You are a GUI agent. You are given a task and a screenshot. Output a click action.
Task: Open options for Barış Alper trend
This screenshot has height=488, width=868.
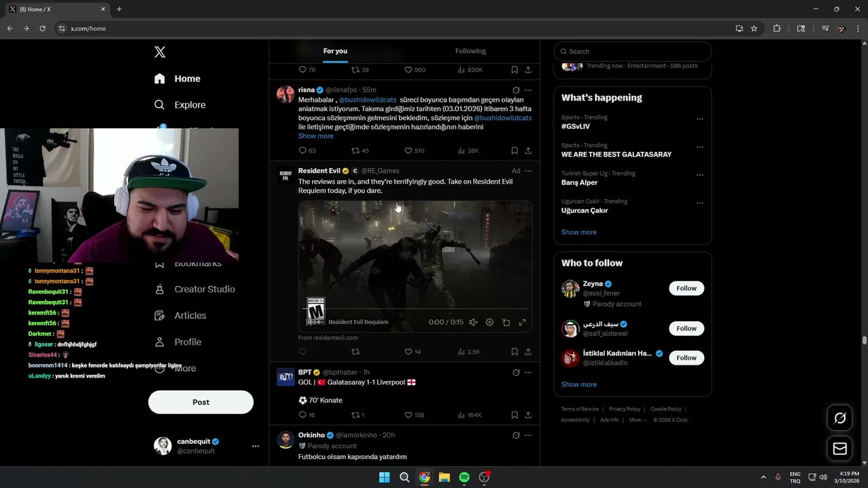(x=700, y=175)
